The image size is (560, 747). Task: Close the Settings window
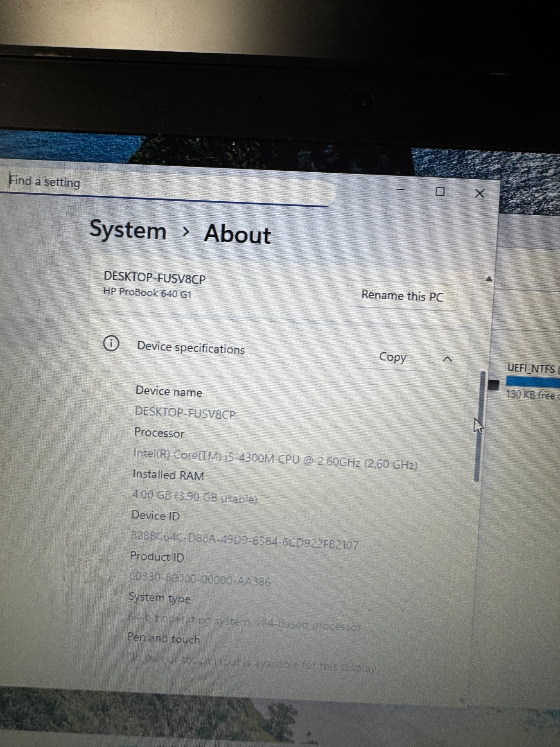(480, 193)
